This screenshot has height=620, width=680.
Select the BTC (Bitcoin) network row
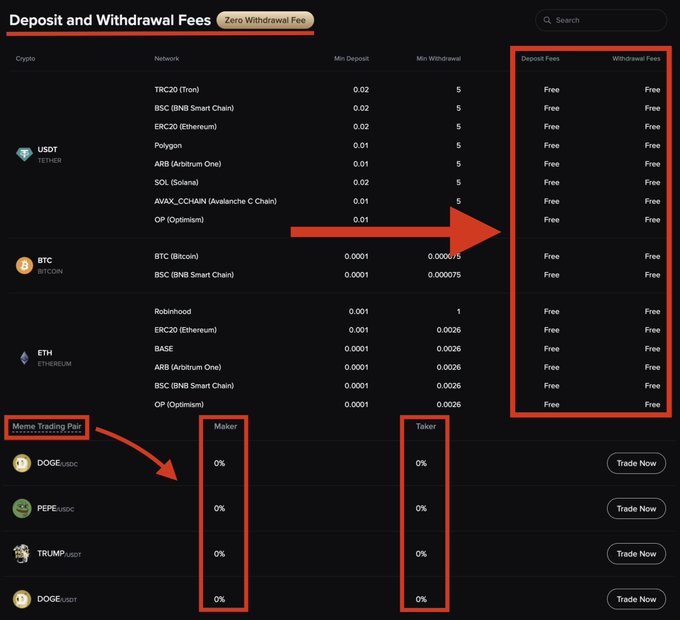point(176,257)
